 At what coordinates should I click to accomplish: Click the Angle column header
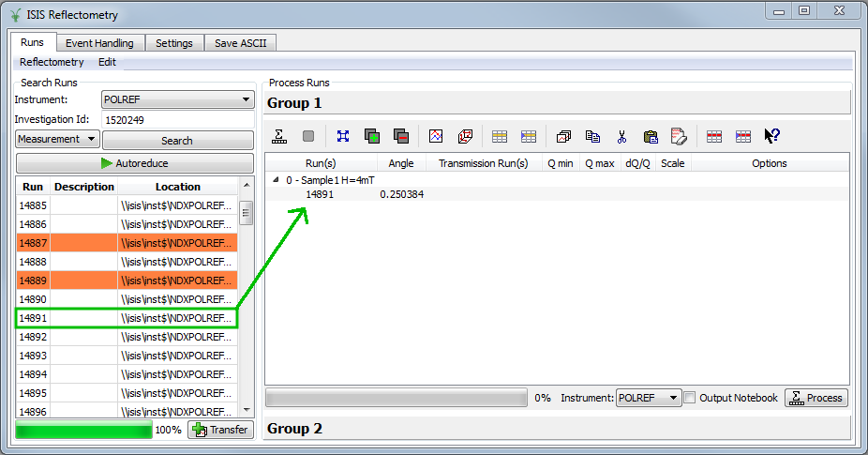click(x=401, y=163)
